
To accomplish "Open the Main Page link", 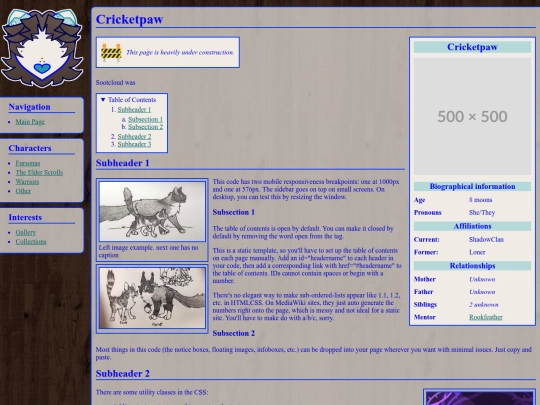I will [x=30, y=122].
